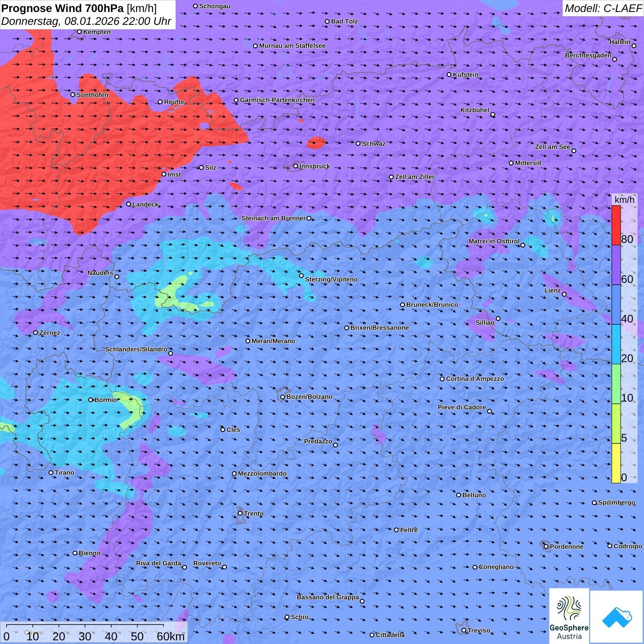Select the purple 60 km/h legend swatch
This screenshot has width=644, height=644.
(x=616, y=265)
